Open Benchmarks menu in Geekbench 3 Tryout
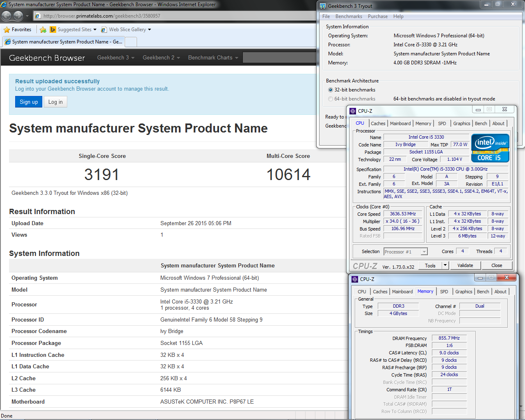This screenshot has height=420, width=525. pos(349,16)
